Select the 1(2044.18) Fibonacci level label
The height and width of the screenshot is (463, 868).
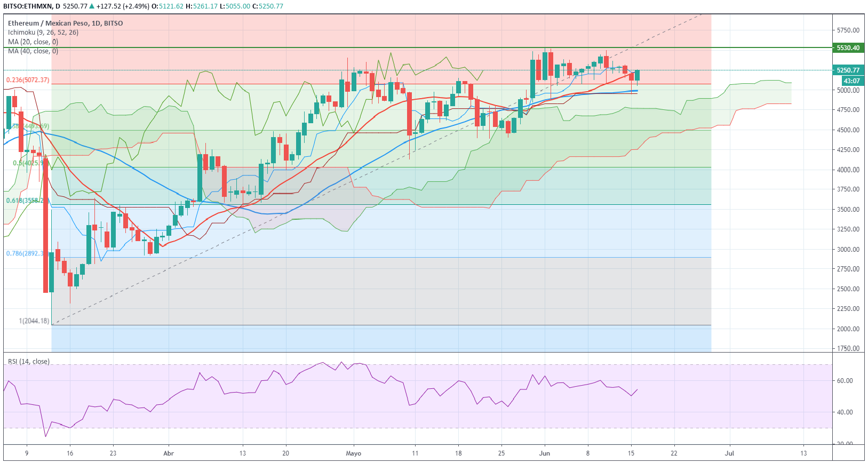click(34, 321)
